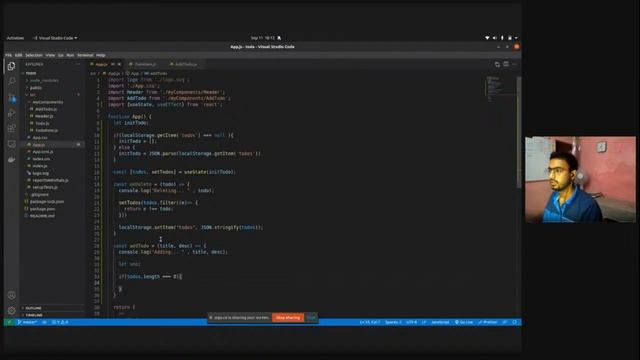Click the battery icon in system tray
Viewport: 640px width, 360px height.
[x=509, y=38]
